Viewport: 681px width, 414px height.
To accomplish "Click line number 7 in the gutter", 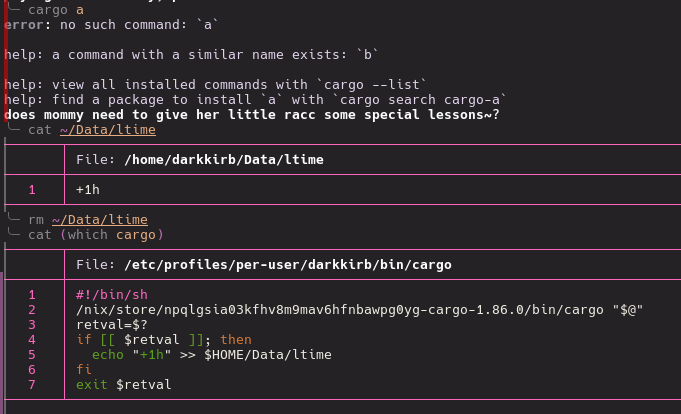I will tap(33, 385).
